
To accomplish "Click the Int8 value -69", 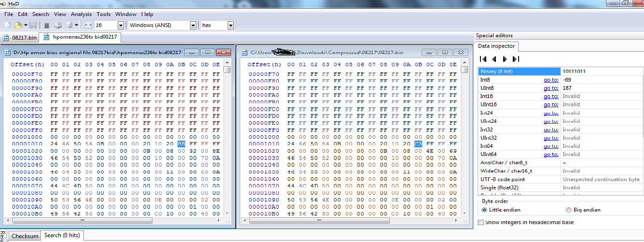I will 602,80.
